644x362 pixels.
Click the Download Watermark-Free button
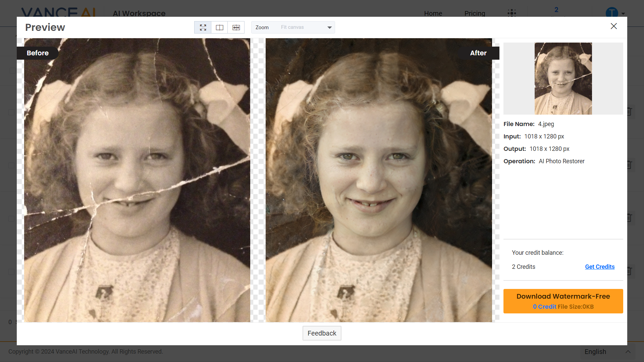coord(563,301)
